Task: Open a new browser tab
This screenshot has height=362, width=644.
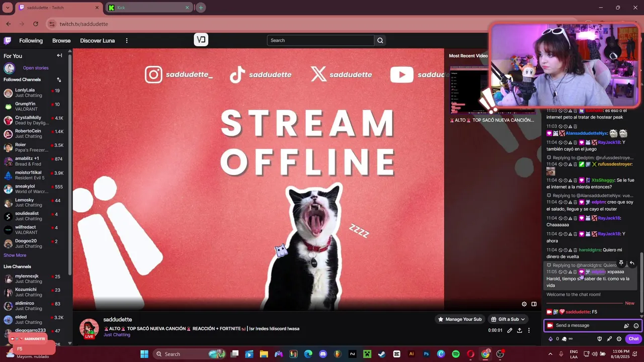Action: coord(201,8)
